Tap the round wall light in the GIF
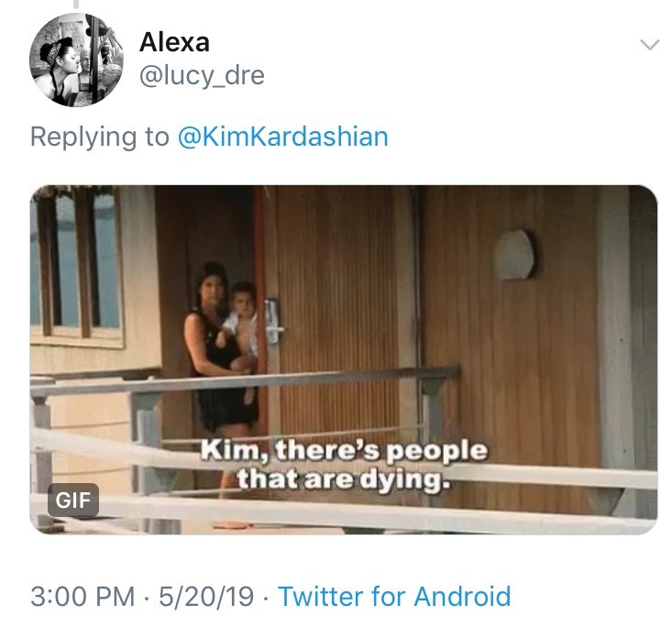 [515, 254]
